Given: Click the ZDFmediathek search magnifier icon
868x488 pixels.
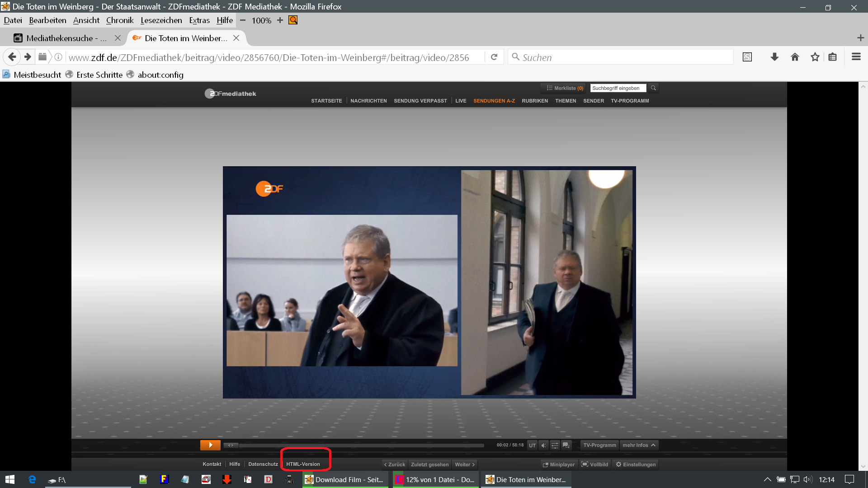Looking at the screenshot, I should (x=653, y=88).
